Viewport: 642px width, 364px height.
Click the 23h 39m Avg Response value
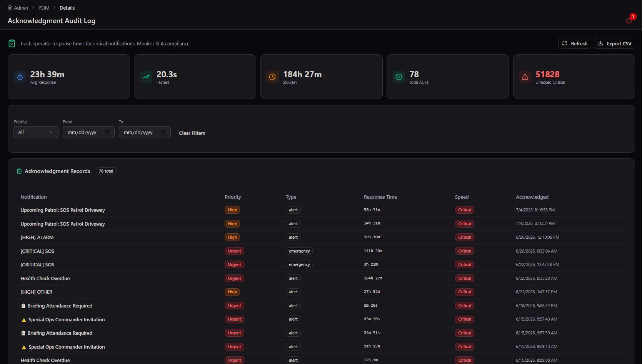(47, 74)
